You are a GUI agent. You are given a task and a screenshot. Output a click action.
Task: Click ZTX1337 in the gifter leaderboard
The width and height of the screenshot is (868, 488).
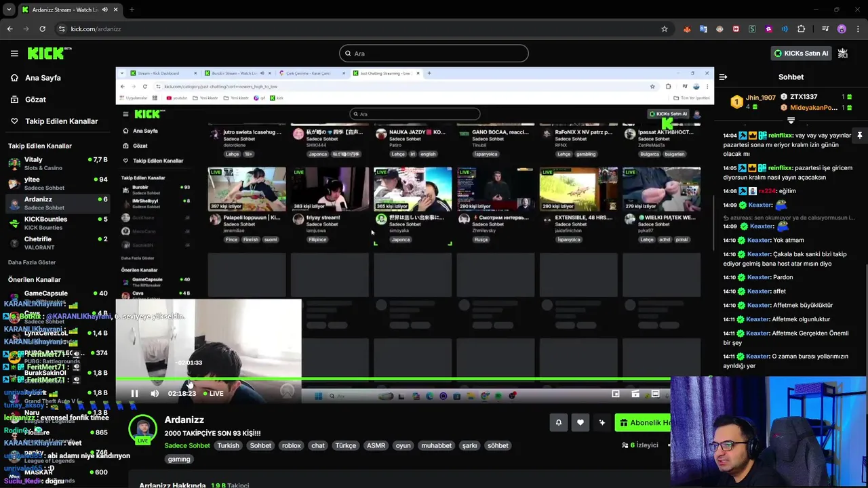804,97
